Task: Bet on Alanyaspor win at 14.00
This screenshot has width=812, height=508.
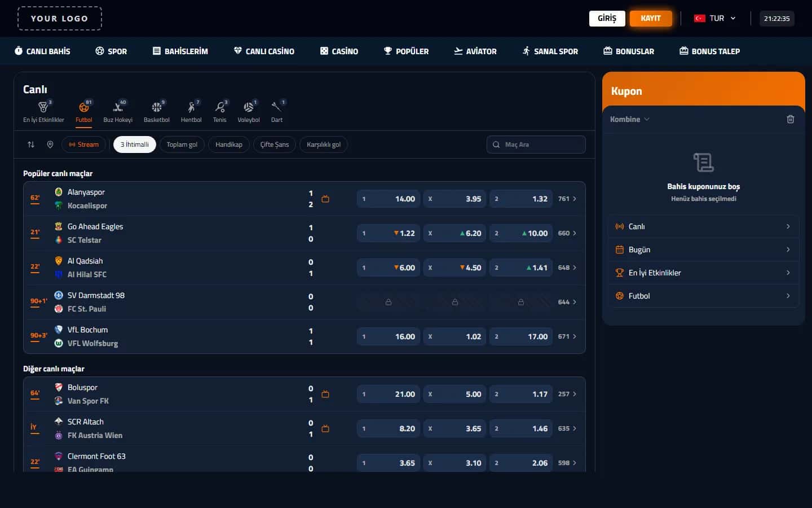Action: coord(389,199)
